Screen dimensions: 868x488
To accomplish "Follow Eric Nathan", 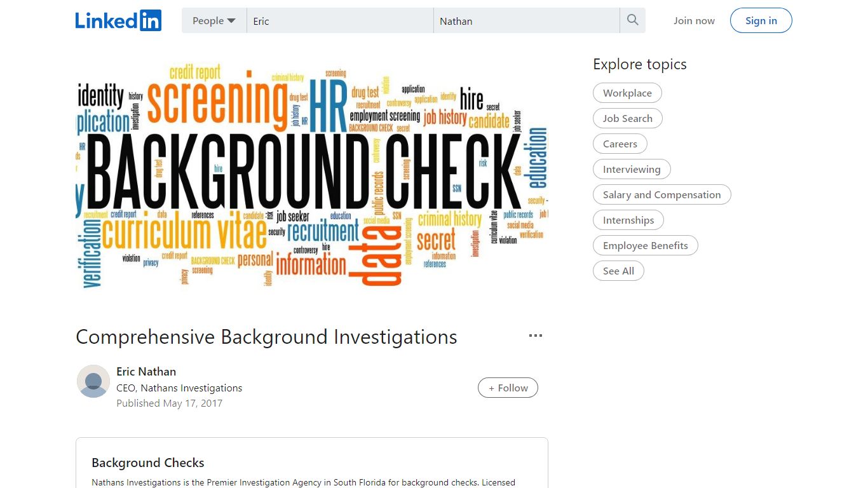I will tap(508, 388).
